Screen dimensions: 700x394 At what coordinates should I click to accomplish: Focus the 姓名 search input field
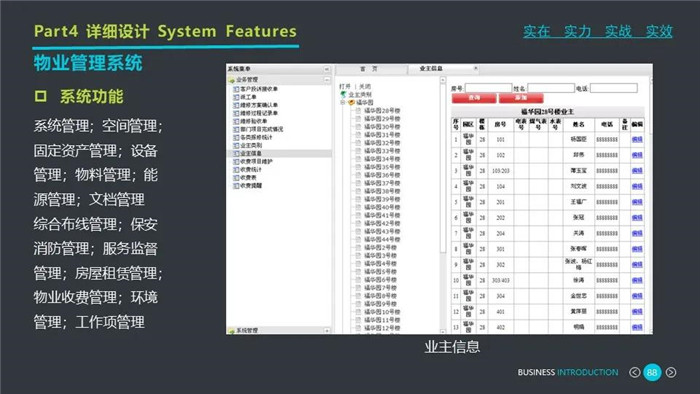point(551,88)
